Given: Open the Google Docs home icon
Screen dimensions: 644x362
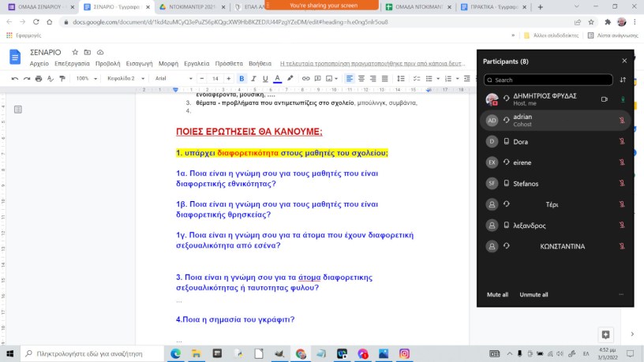Looking at the screenshot, I should pyautogui.click(x=15, y=57).
